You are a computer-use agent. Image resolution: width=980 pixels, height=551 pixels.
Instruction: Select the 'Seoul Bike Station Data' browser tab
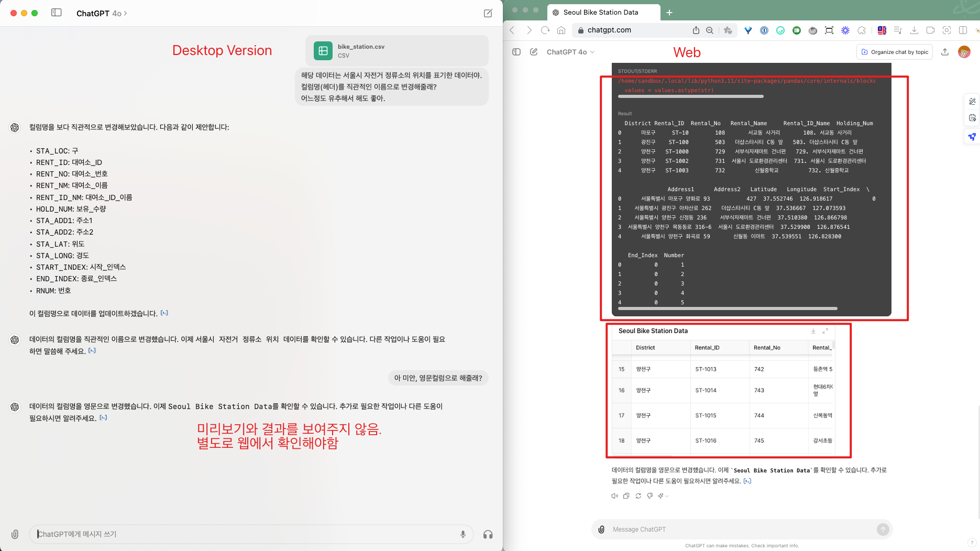[x=603, y=12]
